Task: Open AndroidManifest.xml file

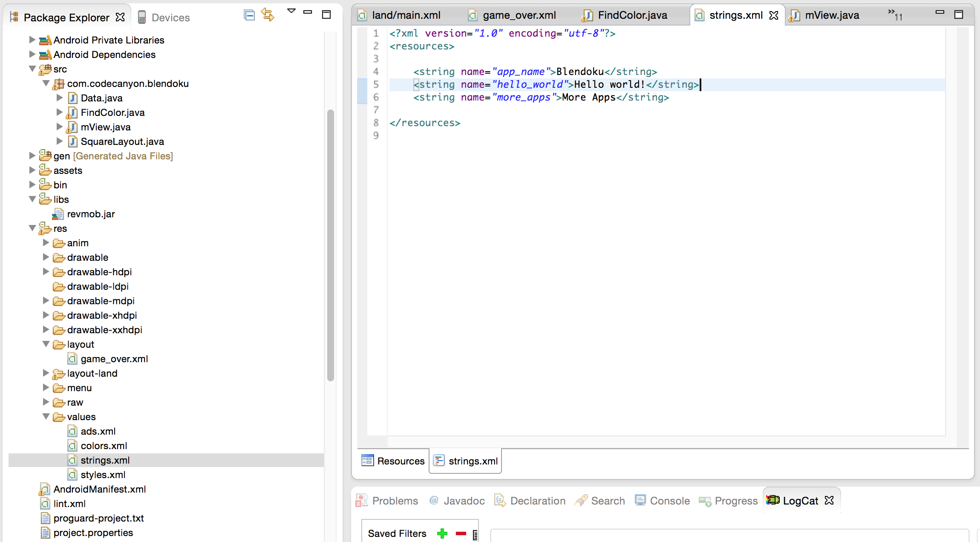Action: point(99,489)
